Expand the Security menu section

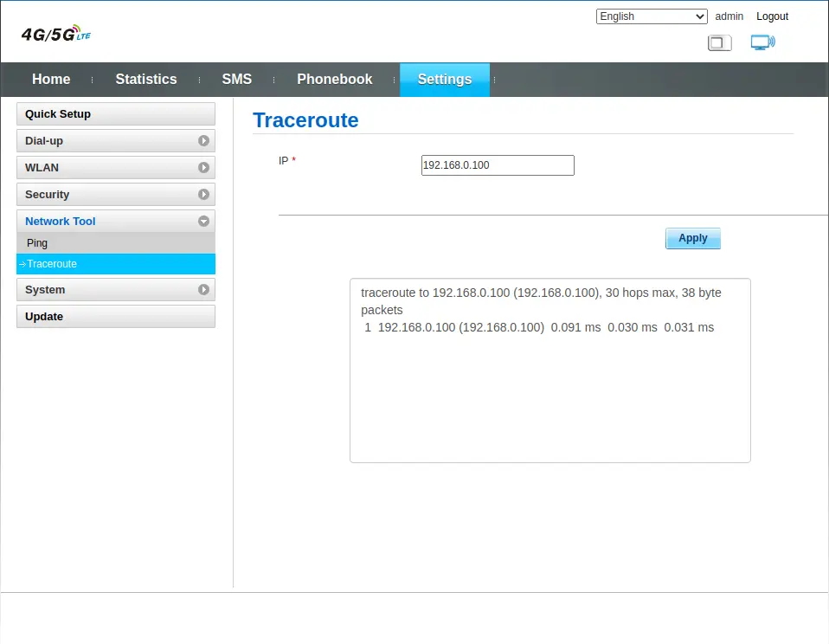click(x=115, y=195)
